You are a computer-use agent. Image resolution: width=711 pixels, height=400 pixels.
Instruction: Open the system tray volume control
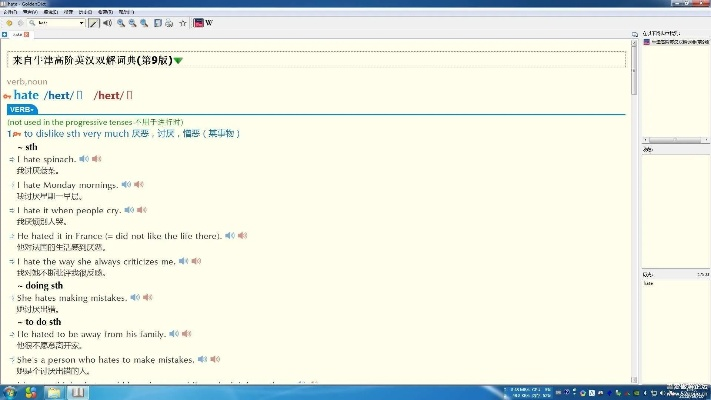tap(662, 393)
